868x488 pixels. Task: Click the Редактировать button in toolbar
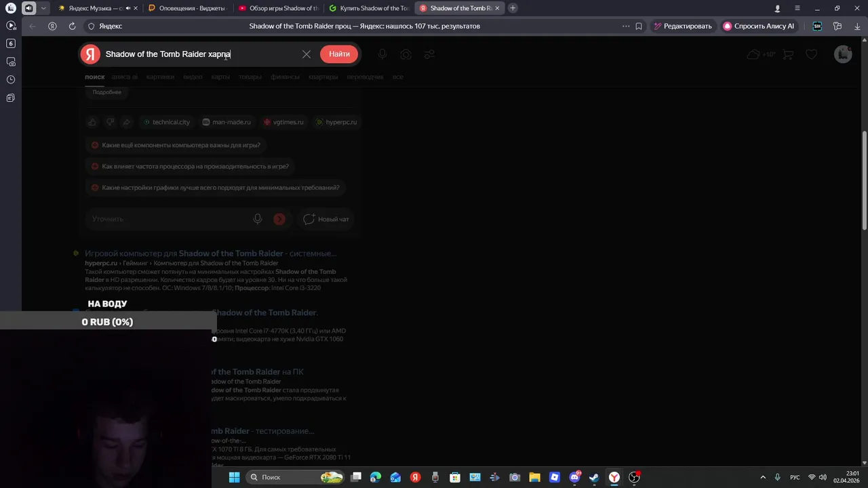[x=683, y=26]
